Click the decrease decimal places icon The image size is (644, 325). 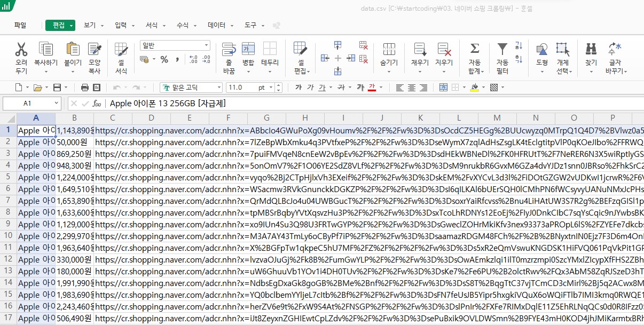pos(206,59)
